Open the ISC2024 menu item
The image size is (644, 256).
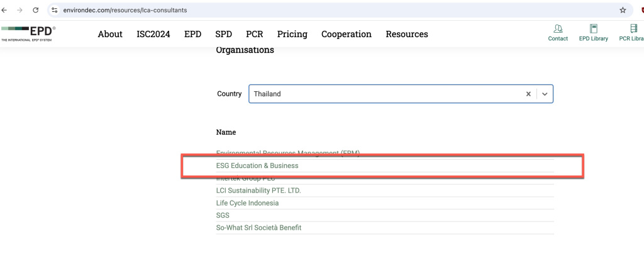153,34
